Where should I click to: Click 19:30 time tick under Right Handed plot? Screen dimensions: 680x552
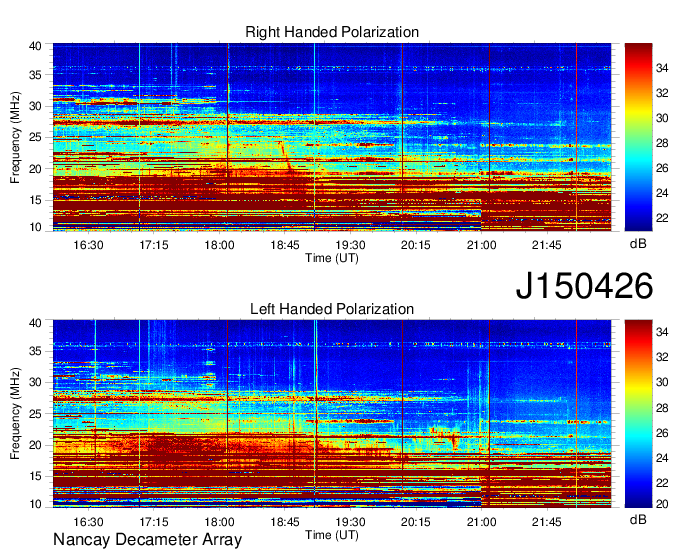[x=350, y=245]
